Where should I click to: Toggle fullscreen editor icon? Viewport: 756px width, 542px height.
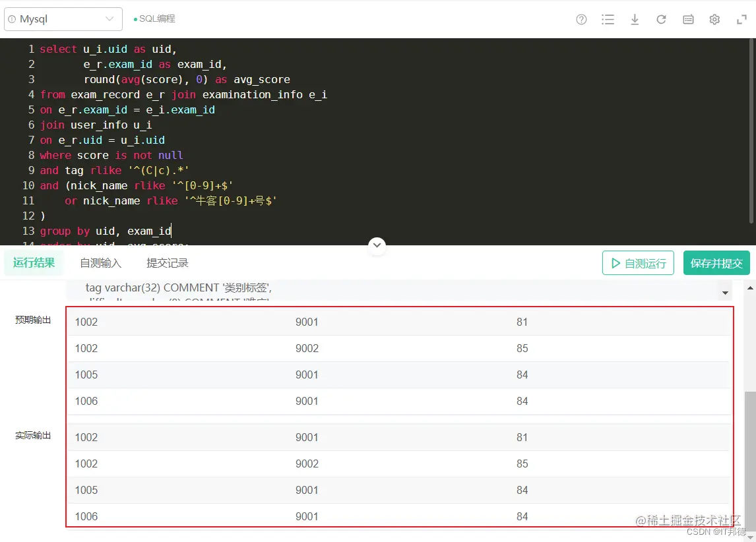741,19
